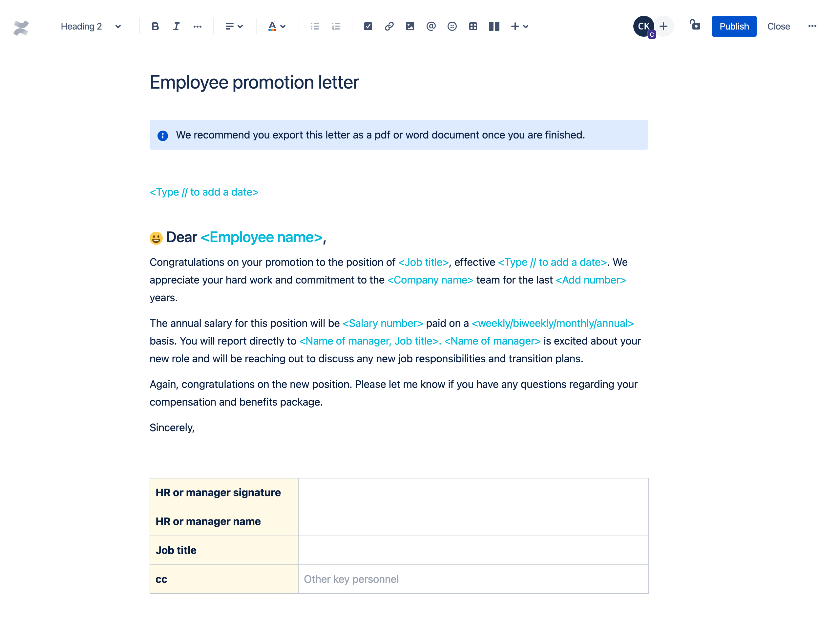This screenshot has width=840, height=634.
Task: Open the text color picker
Action: (x=282, y=27)
